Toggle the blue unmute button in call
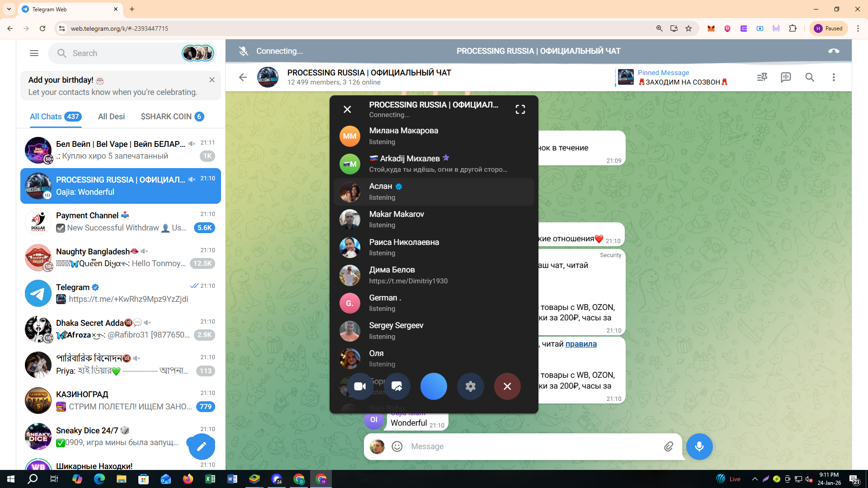Image resolution: width=868 pixels, height=488 pixels. click(433, 386)
